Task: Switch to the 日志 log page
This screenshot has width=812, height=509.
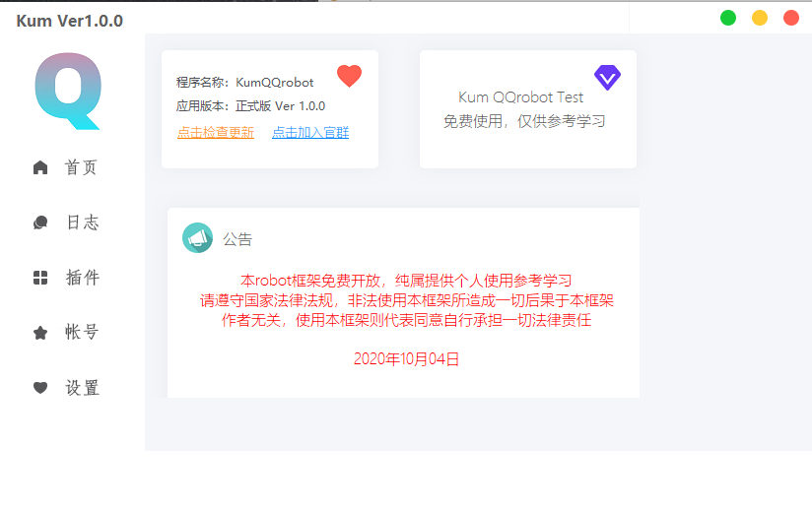Action: click(82, 223)
